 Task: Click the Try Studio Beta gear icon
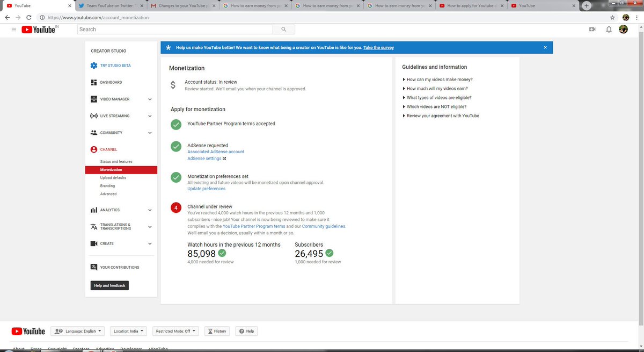[94, 66]
